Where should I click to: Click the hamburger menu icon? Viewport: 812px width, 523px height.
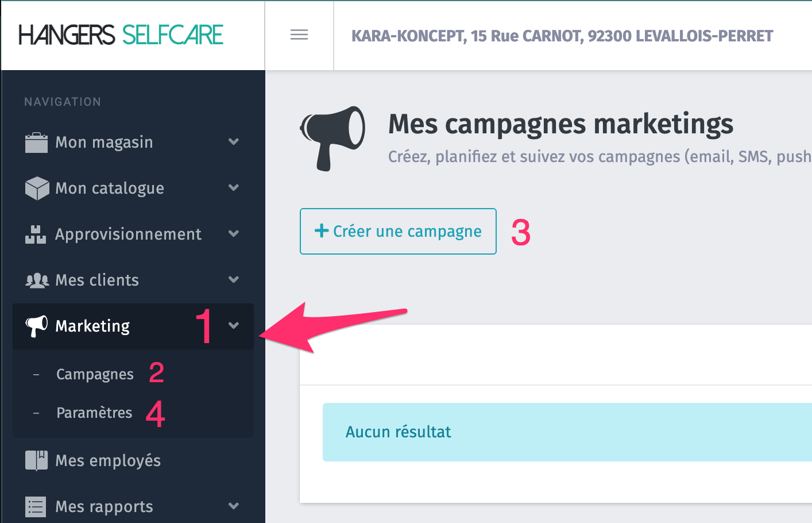(x=299, y=35)
